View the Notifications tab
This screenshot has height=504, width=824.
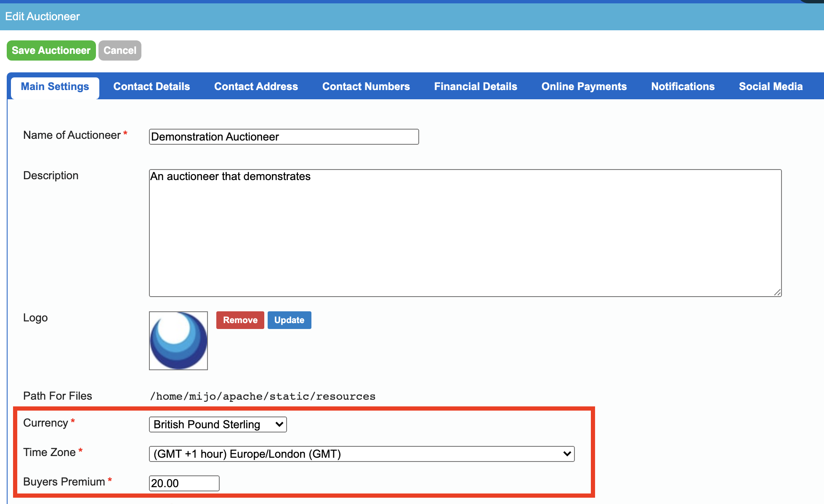(683, 87)
